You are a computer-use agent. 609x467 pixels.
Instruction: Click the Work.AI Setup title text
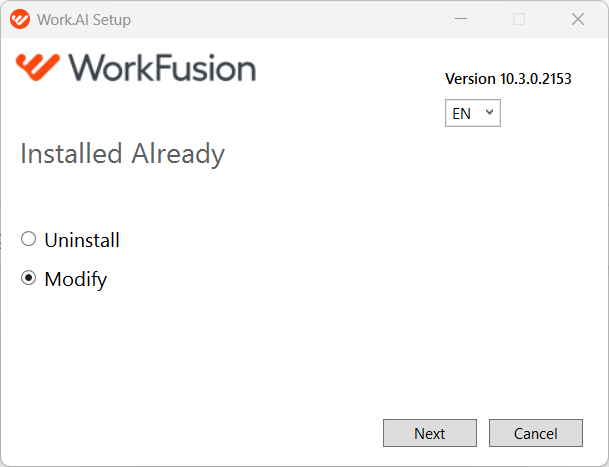[x=84, y=19]
